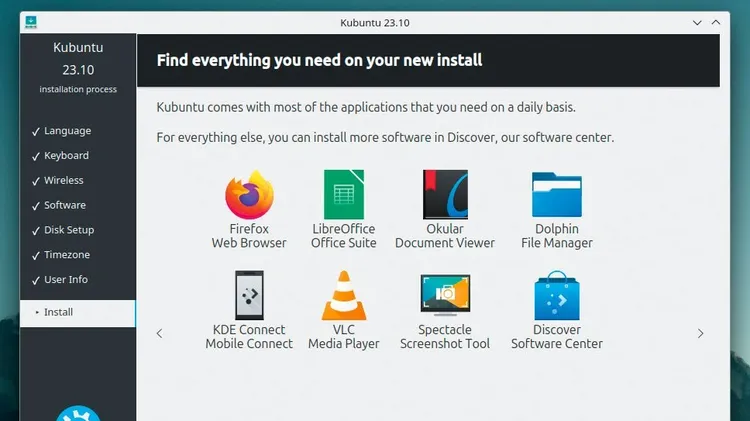Click the LibreOffice Office Suite icon
This screenshot has width=750, height=421.
pyautogui.click(x=344, y=195)
